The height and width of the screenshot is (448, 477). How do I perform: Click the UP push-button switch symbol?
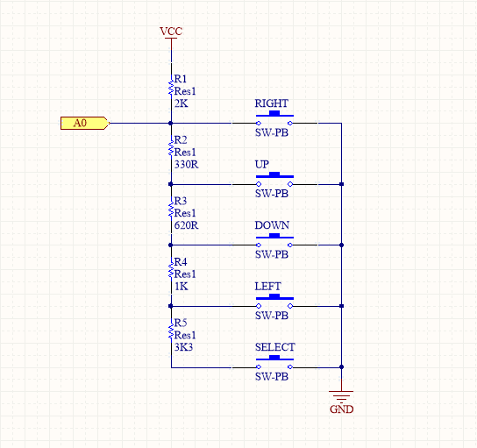(x=274, y=180)
